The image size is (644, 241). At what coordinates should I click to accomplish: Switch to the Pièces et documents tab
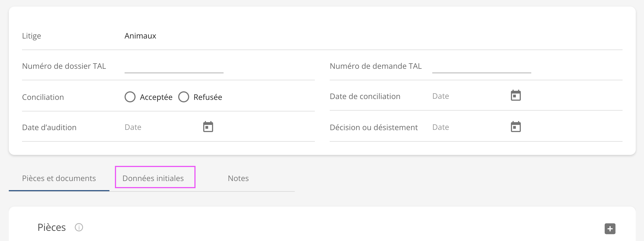59,178
